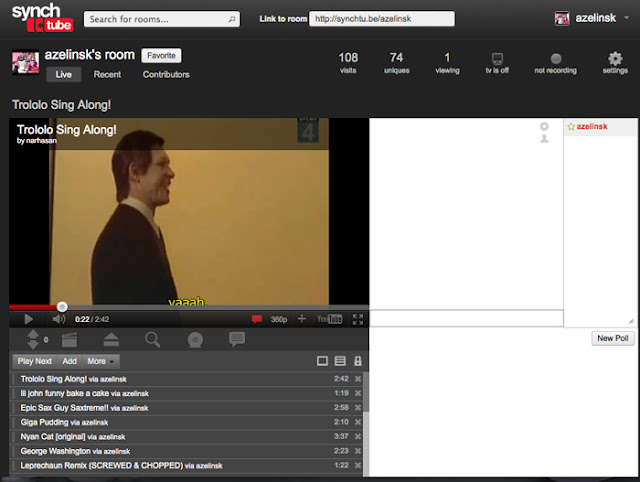Click the narhasan uploader name

pos(41,141)
